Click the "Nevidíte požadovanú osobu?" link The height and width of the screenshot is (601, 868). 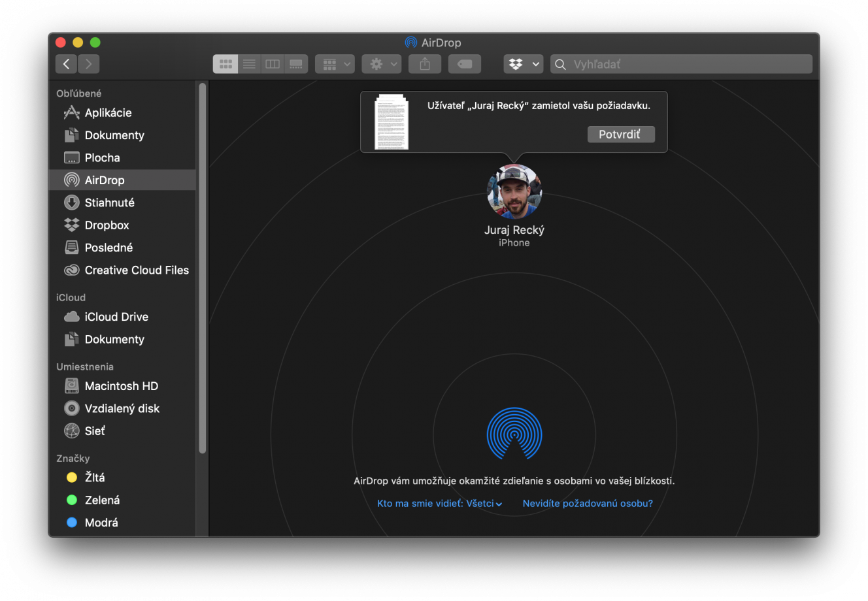(588, 504)
